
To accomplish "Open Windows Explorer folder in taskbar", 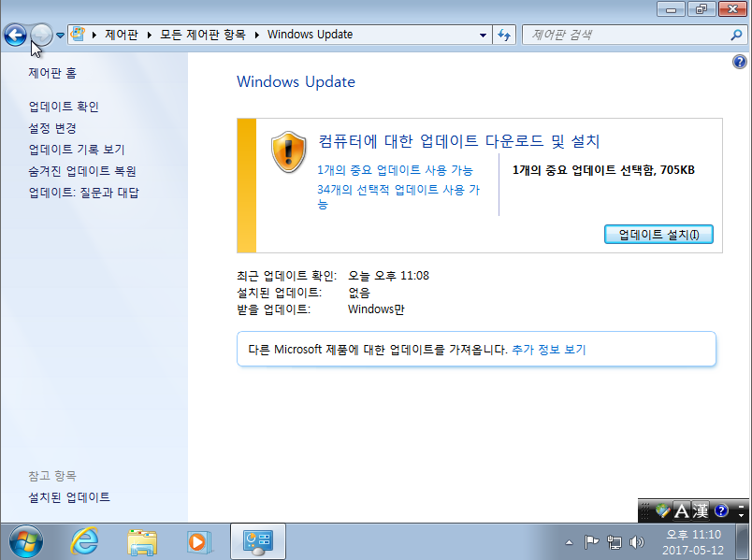I will [142, 542].
